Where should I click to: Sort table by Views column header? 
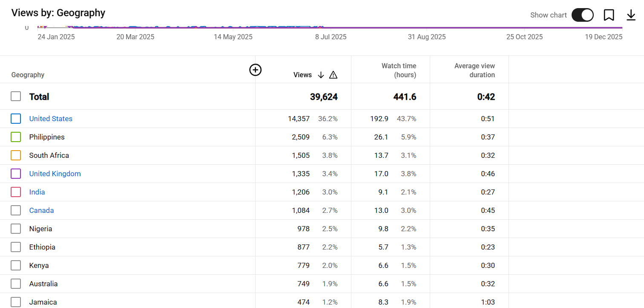(x=302, y=75)
